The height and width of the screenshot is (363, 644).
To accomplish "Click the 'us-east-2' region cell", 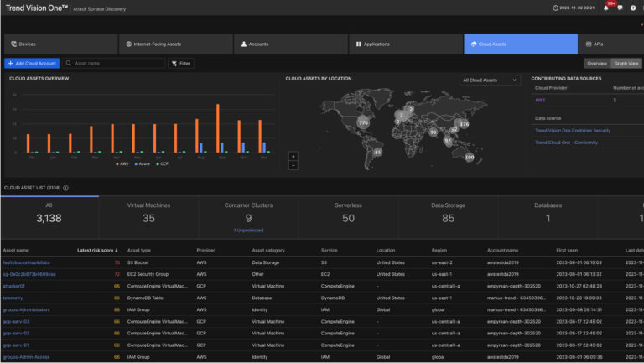I will [x=442, y=262].
